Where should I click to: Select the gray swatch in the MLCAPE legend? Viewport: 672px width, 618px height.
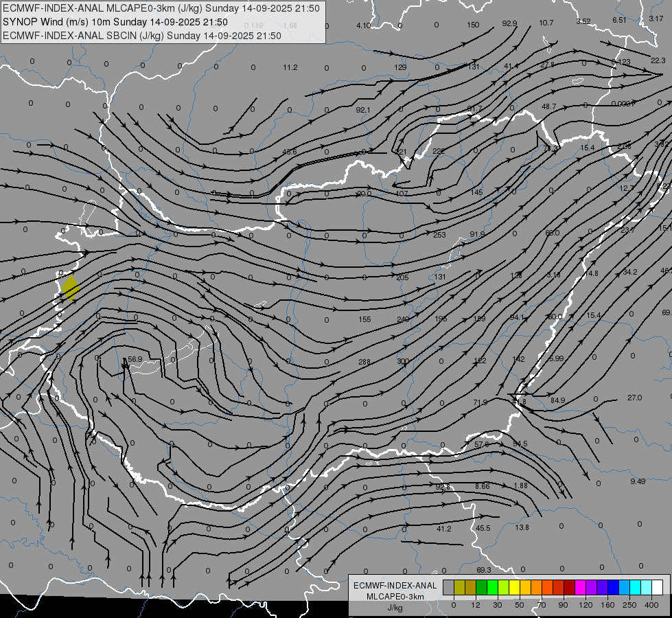pyautogui.click(x=448, y=588)
